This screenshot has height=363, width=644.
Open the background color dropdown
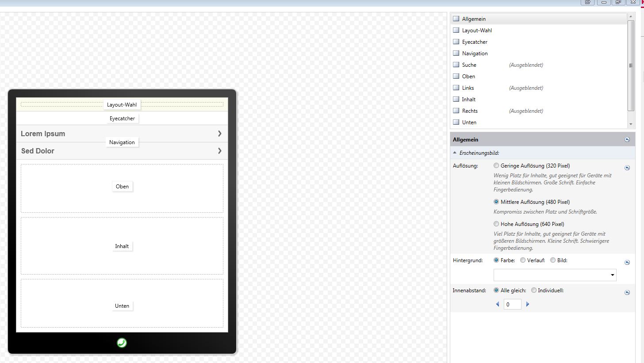(555, 275)
